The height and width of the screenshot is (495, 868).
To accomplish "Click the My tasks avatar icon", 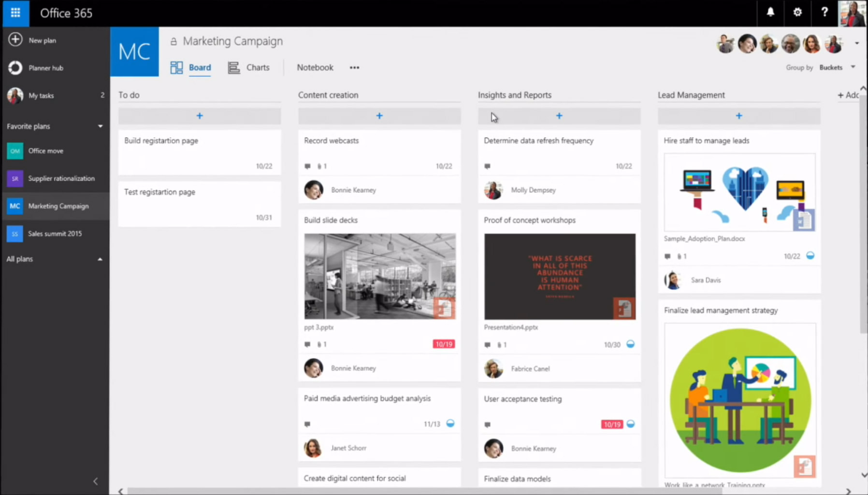I will point(15,95).
